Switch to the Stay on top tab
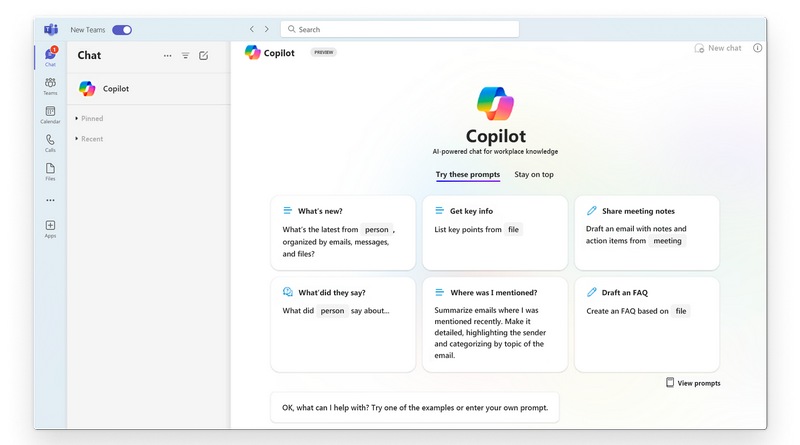 (534, 175)
